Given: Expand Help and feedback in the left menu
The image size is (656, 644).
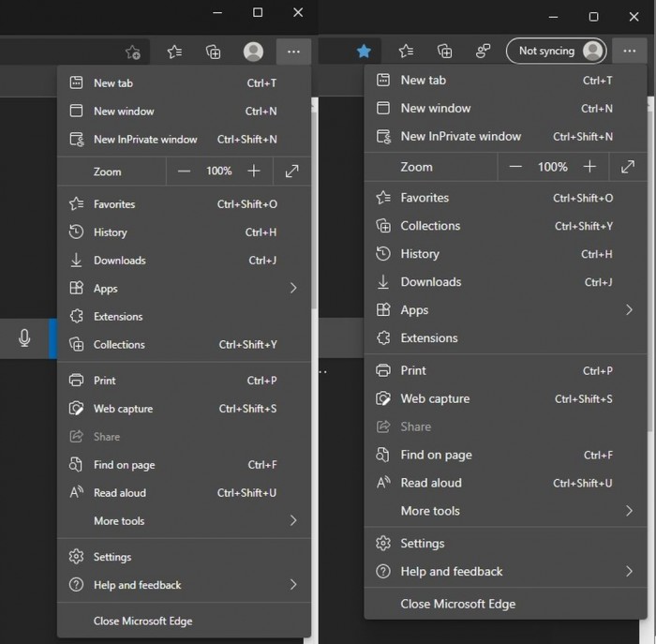Looking at the screenshot, I should [x=292, y=585].
